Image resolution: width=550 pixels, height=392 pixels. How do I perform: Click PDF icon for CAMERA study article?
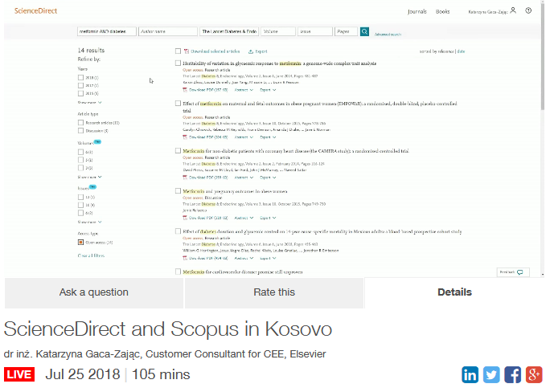185,178
